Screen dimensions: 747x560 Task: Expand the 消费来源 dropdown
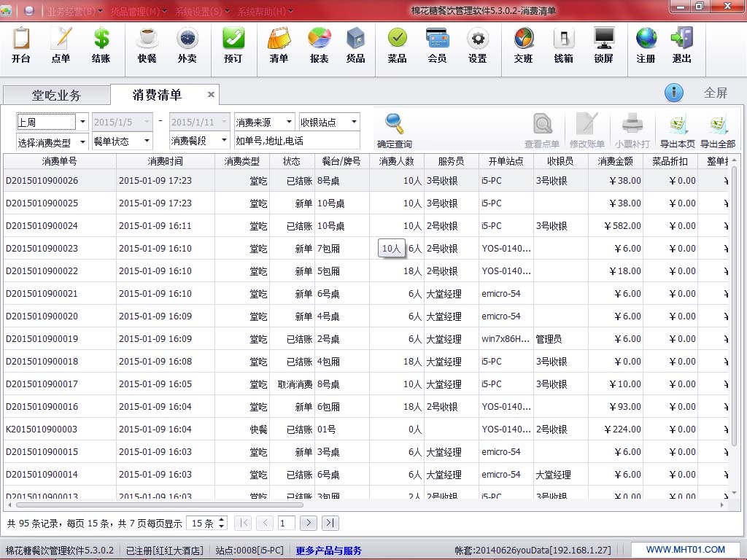coord(289,122)
